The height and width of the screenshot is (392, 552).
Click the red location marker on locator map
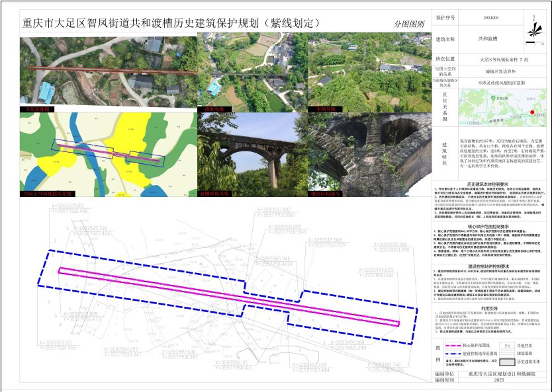[531, 112]
